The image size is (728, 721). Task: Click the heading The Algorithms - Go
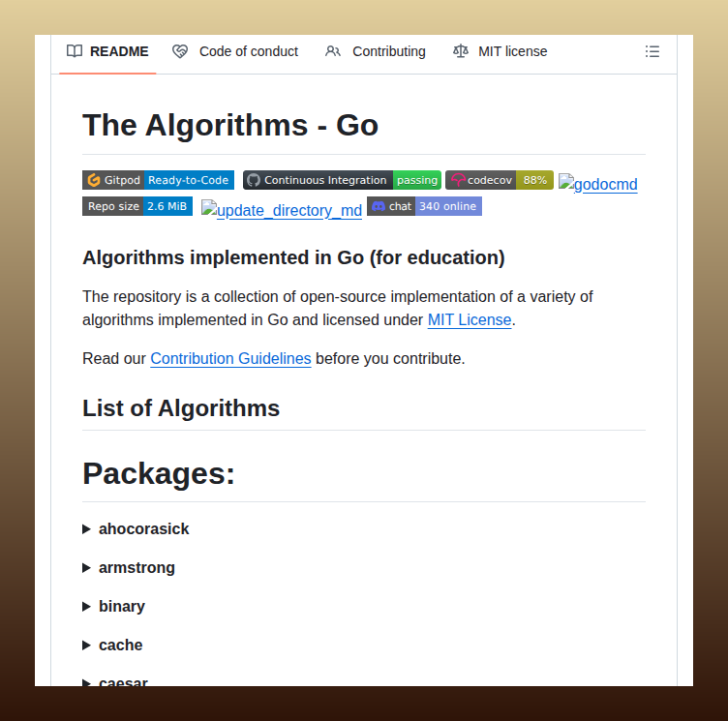coord(230,125)
